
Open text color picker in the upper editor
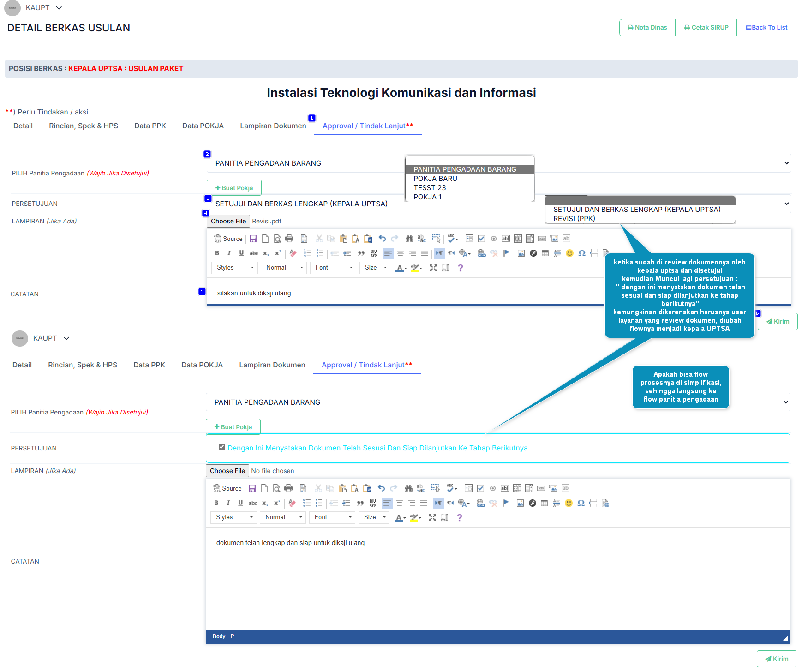click(401, 268)
